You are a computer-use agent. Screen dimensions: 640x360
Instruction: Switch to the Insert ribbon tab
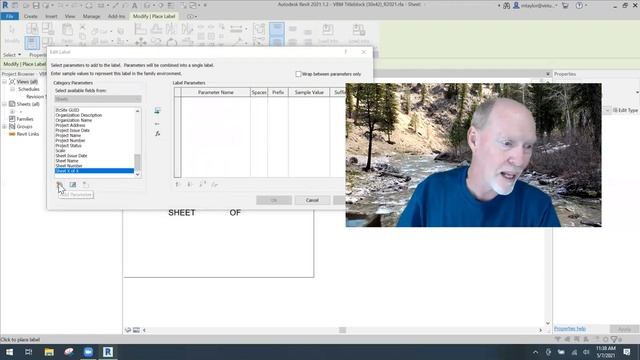pyautogui.click(x=51, y=16)
